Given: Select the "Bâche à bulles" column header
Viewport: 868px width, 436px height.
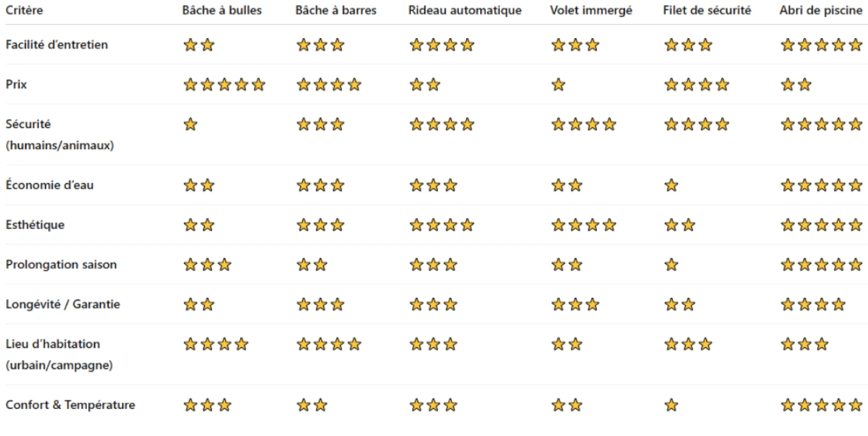Looking at the screenshot, I should click(222, 10).
